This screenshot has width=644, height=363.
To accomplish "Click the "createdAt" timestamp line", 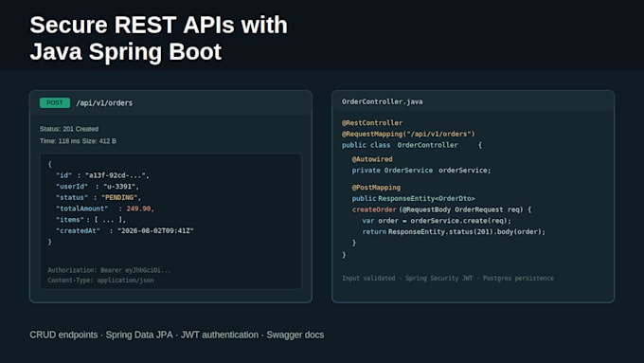I will tap(125, 231).
